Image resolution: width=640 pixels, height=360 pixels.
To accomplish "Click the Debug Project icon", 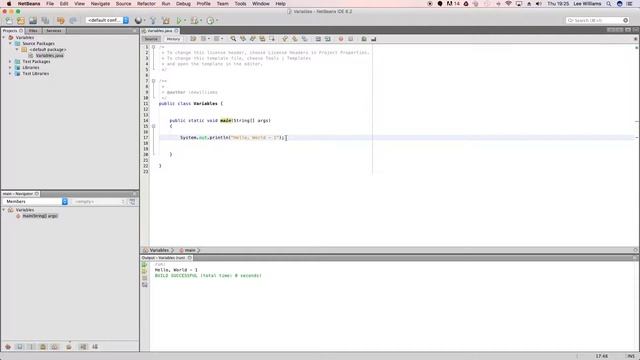I will [194, 20].
